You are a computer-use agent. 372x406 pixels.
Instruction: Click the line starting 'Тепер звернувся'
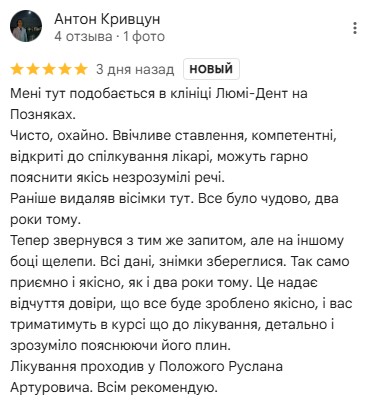[176, 241]
